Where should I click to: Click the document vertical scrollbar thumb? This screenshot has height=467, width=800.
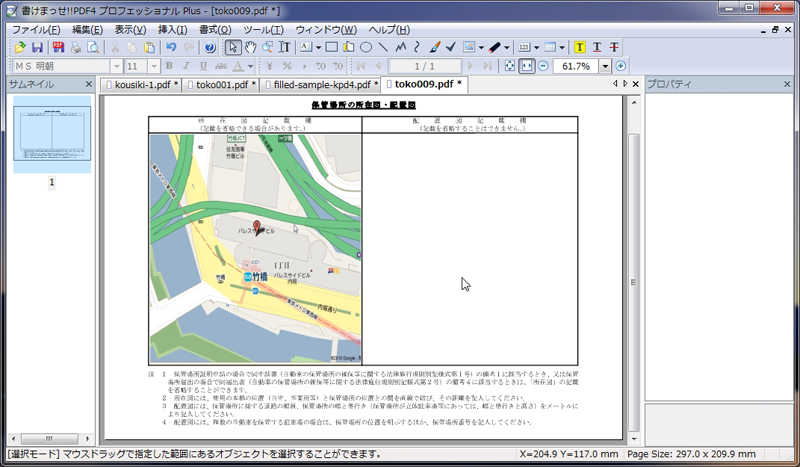click(x=634, y=282)
